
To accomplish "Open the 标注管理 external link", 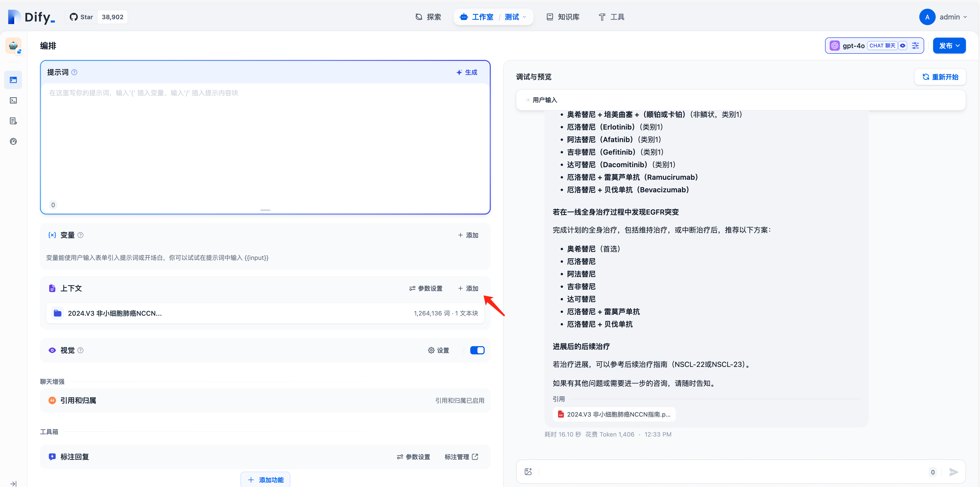I will (461, 457).
